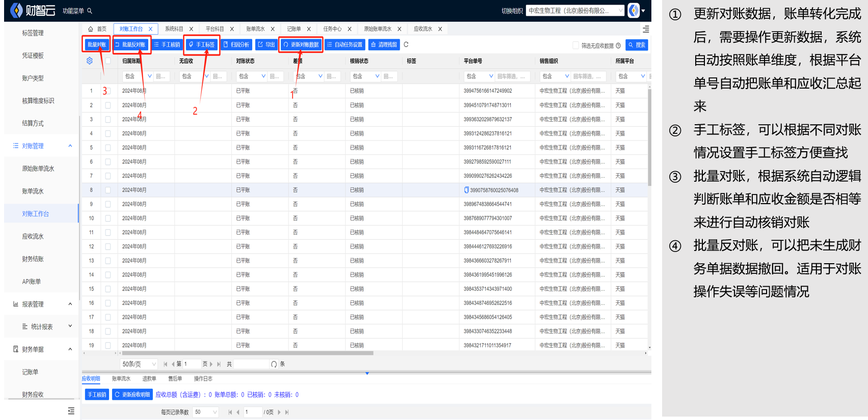Open the 功能菜单 search icon
Screen dimensions: 868x420
[90, 11]
